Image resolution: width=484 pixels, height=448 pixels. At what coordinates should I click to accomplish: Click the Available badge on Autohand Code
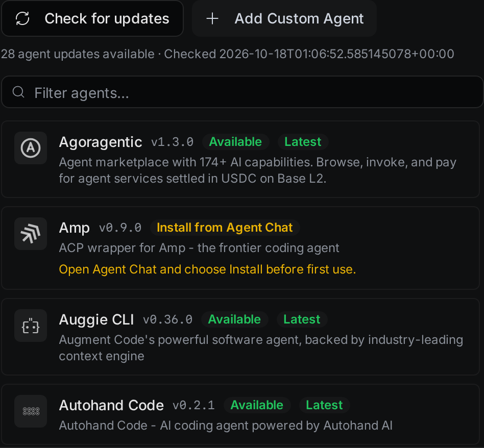pyautogui.click(x=257, y=405)
